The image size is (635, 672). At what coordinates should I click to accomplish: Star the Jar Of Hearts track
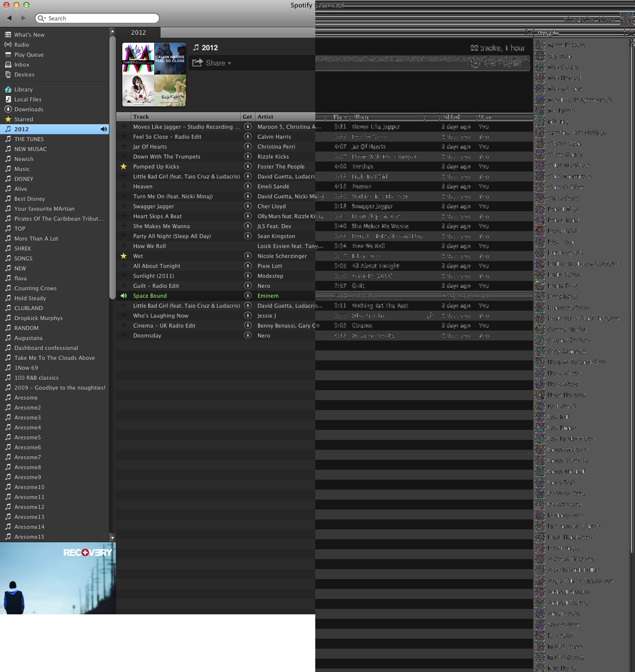click(x=124, y=147)
